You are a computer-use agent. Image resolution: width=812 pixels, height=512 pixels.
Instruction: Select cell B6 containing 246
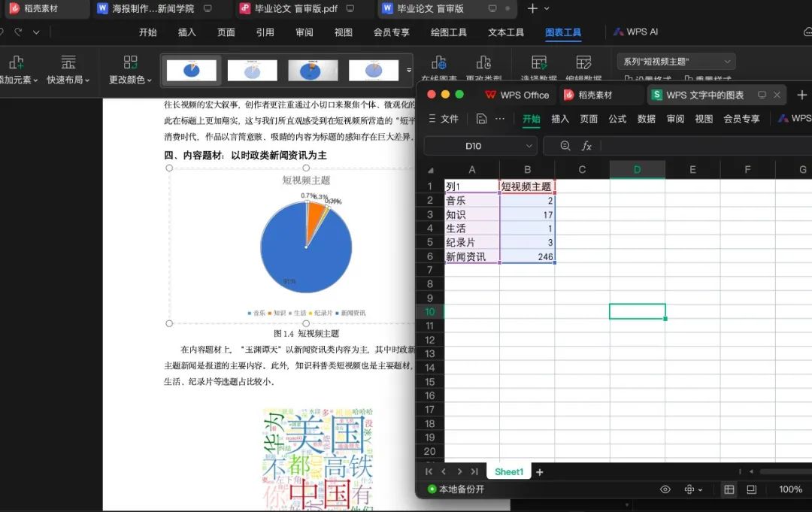(527, 257)
